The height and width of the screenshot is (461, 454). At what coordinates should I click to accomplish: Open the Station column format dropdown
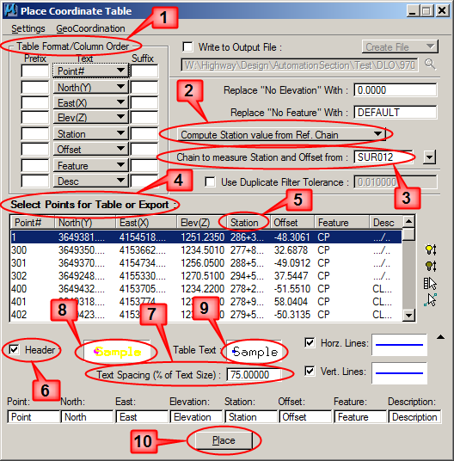(x=90, y=134)
